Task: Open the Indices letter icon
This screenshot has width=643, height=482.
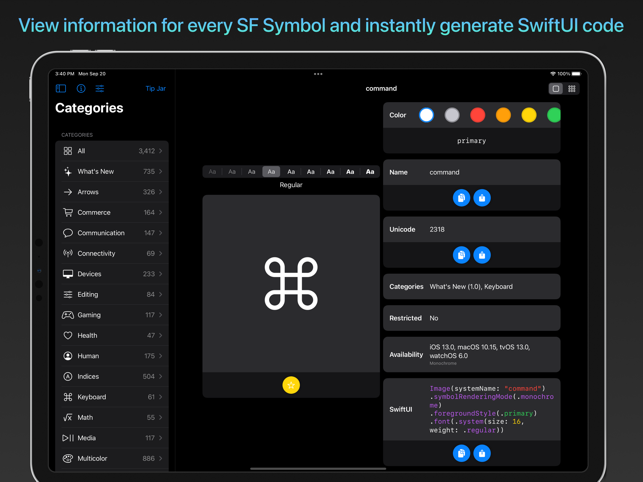Action: [68, 377]
